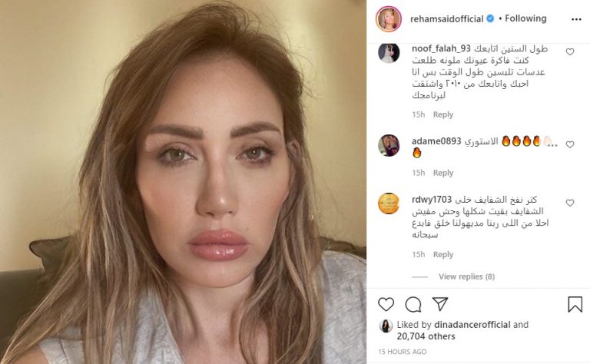Like noof_falah_93's comment

[x=570, y=52]
